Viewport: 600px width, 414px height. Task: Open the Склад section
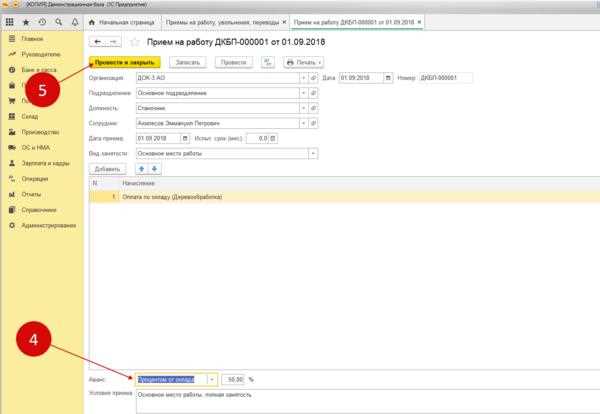[x=29, y=116]
